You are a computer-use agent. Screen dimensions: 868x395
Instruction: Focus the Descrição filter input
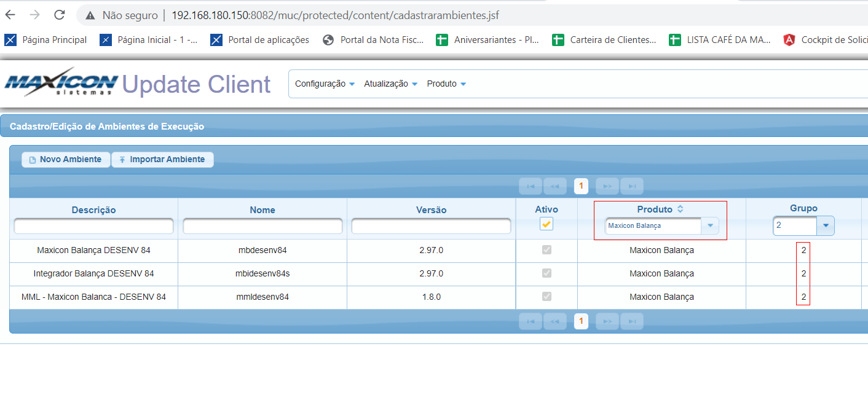point(93,226)
